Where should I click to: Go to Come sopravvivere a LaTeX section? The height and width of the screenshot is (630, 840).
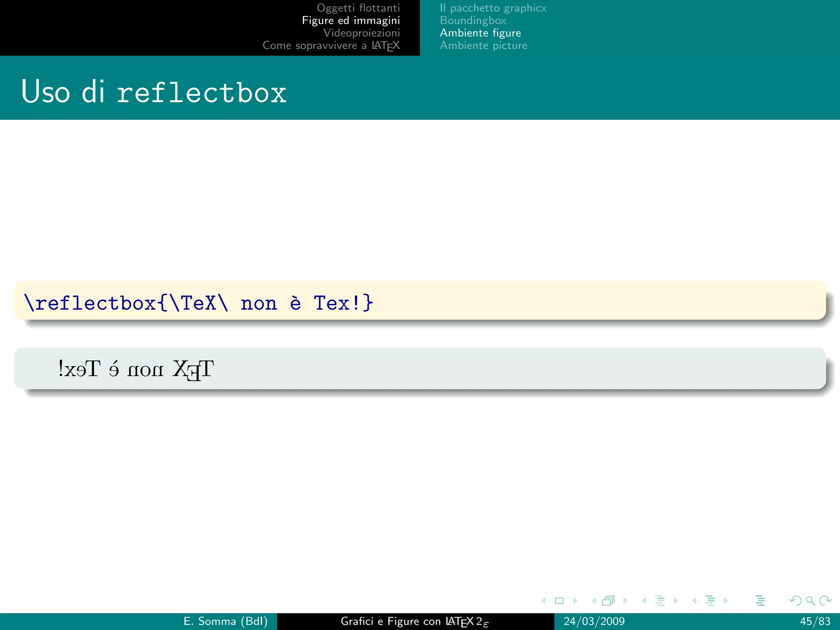pyautogui.click(x=331, y=46)
